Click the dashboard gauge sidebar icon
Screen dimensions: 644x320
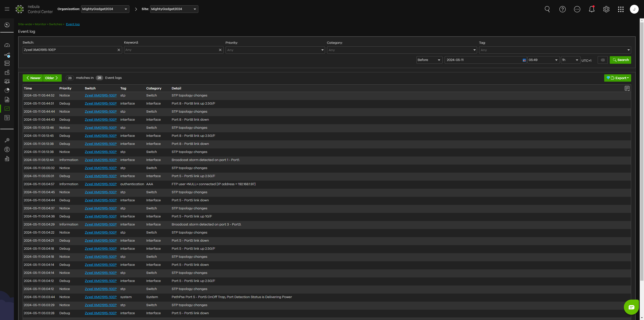(7, 45)
